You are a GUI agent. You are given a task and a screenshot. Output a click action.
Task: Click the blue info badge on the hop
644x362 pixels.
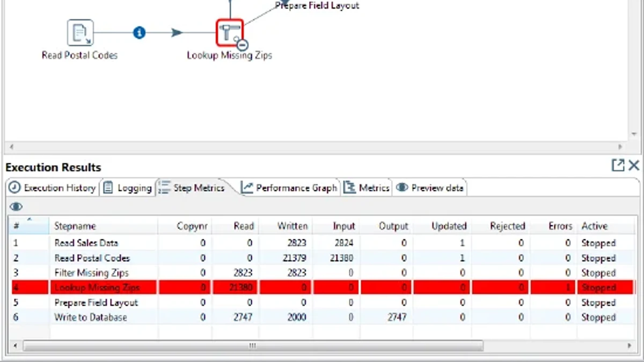[x=139, y=33]
